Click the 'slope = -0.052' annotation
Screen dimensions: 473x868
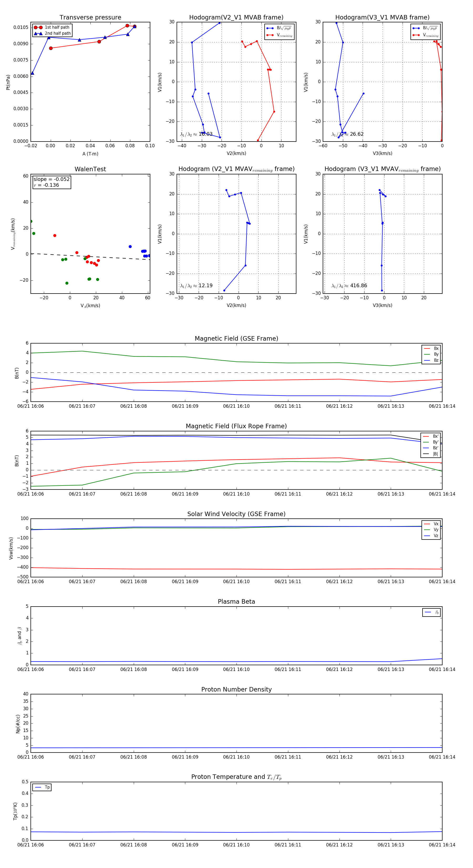click(52, 179)
